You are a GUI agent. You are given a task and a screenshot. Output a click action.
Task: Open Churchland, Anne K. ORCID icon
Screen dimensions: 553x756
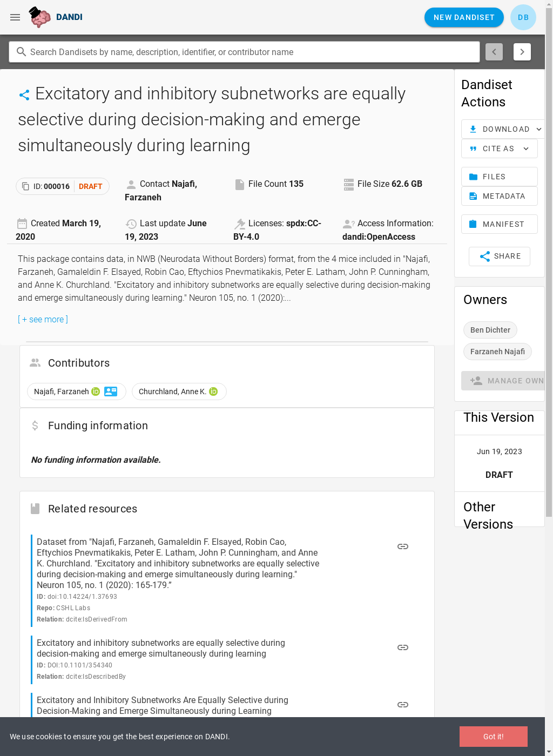coord(213,391)
